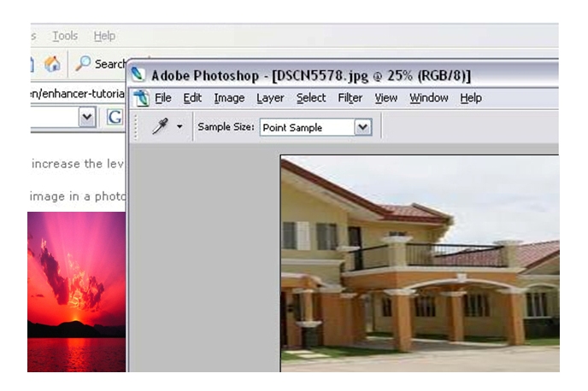This screenshot has height=391, width=588.
Task: Open the Window menu in Photoshop
Action: 429,98
